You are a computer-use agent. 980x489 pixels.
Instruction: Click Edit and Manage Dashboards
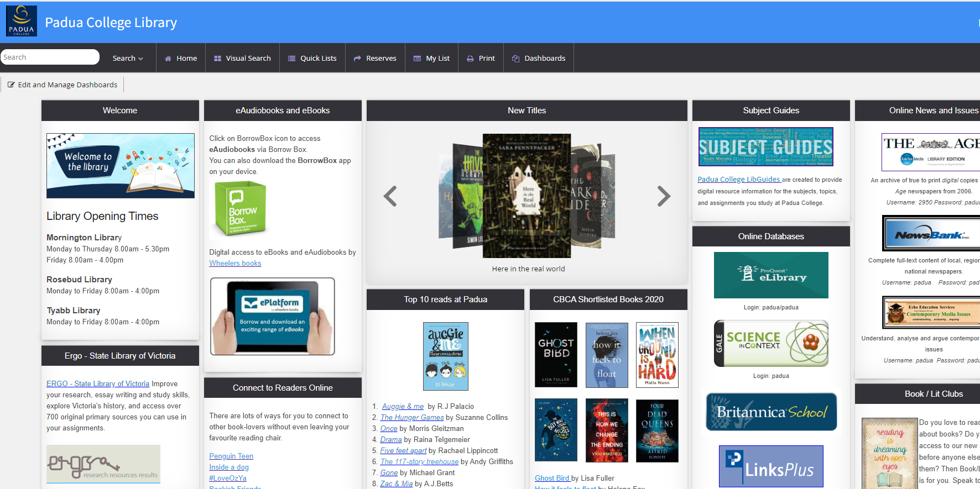tap(62, 85)
